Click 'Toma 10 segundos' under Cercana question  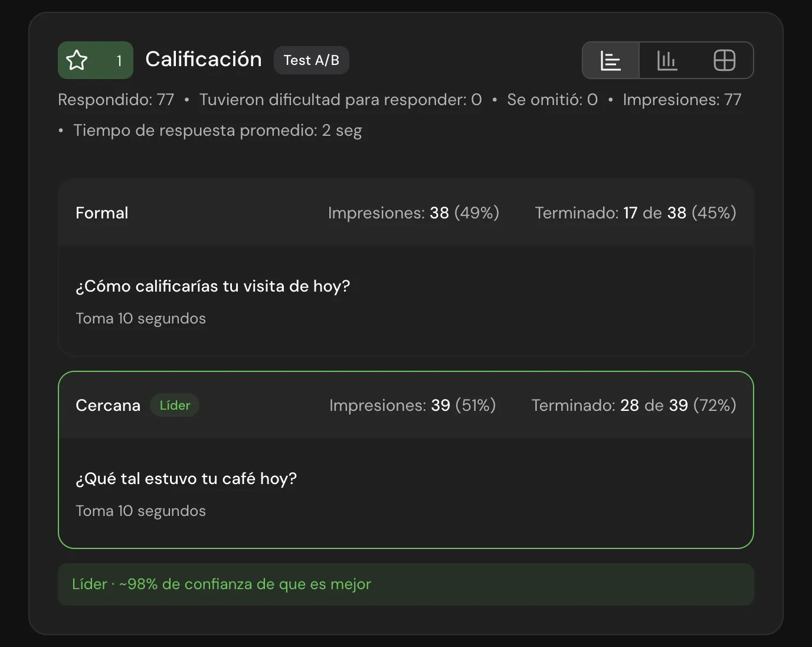pos(141,511)
